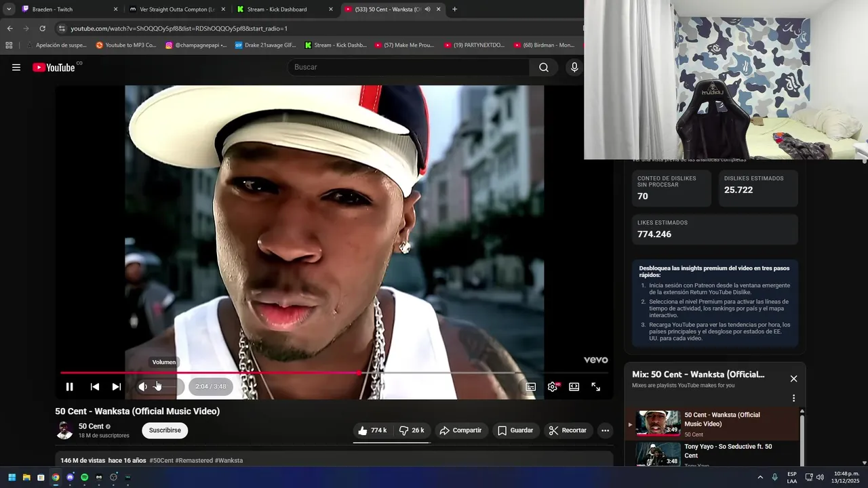The width and height of the screenshot is (868, 488).
Task: Switch to theater mode
Action: pos(574,387)
